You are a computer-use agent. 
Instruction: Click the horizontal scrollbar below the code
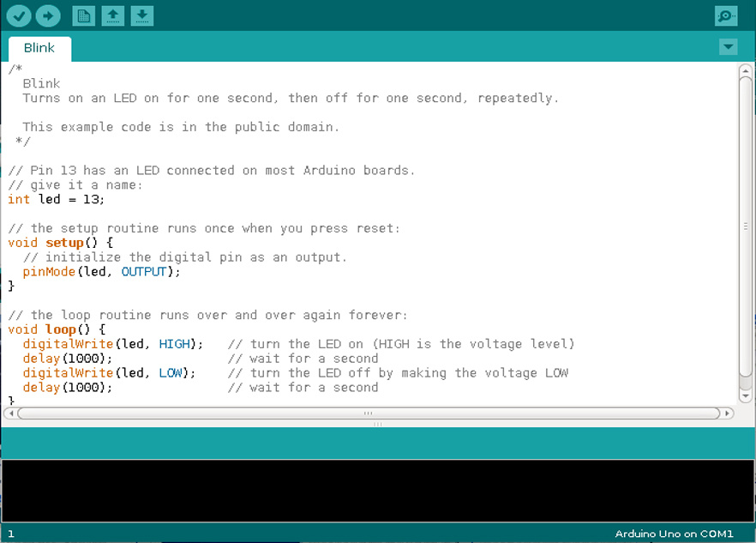pos(367,413)
